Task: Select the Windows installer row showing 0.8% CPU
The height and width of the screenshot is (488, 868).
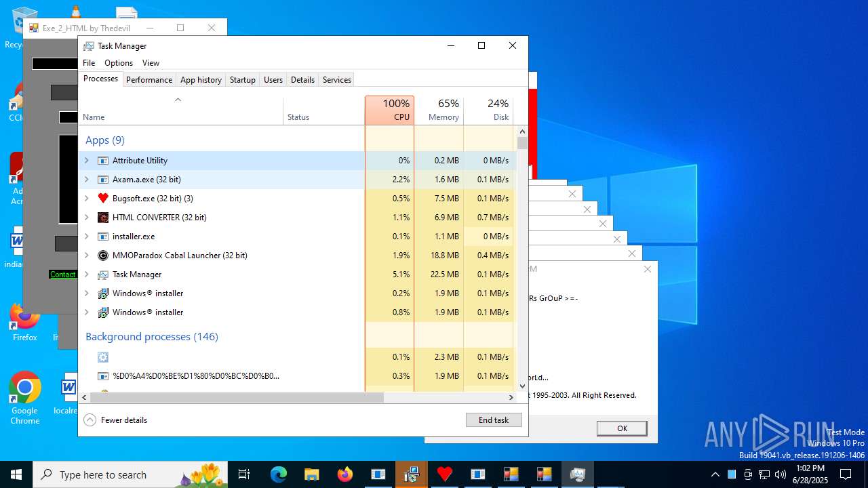Action: point(297,312)
